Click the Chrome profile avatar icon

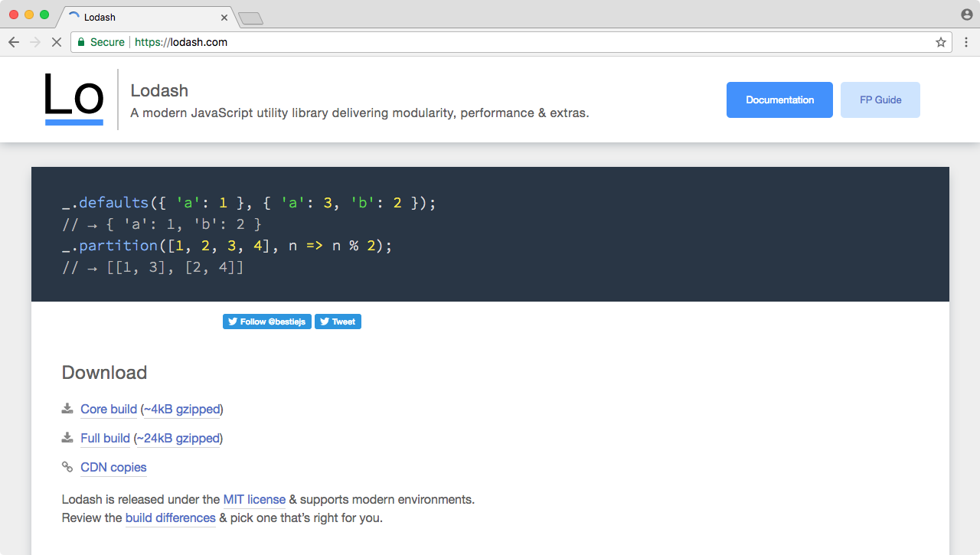(966, 15)
